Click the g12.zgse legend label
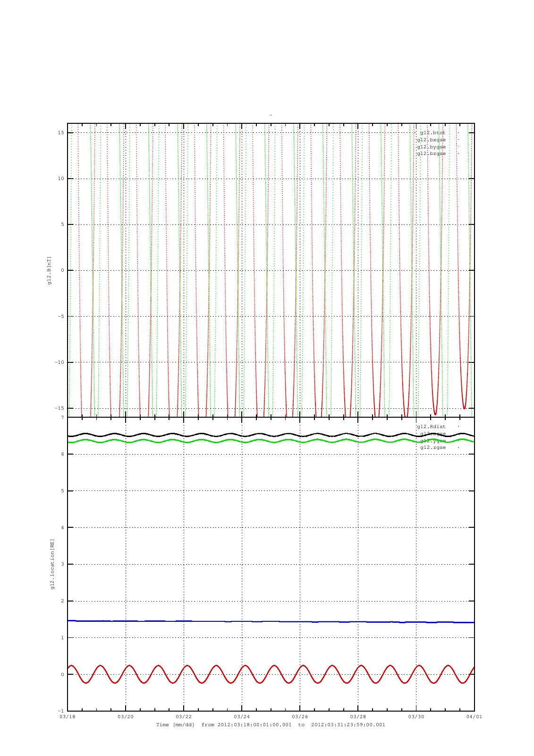 [x=433, y=447]
